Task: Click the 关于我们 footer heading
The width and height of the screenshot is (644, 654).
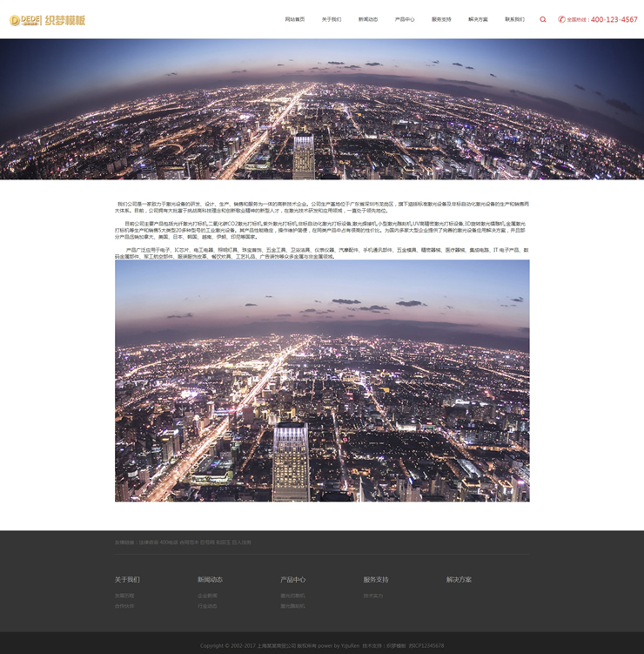Action: pyautogui.click(x=127, y=579)
